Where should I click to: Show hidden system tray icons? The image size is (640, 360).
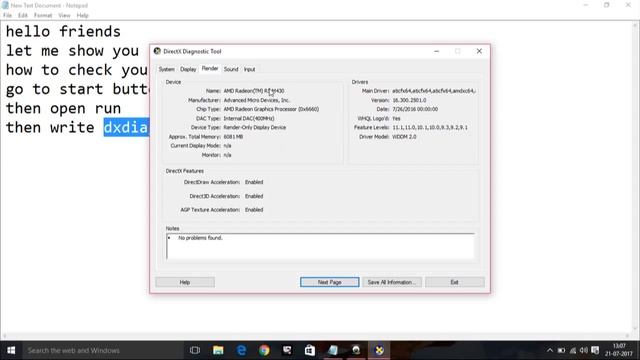point(550,350)
